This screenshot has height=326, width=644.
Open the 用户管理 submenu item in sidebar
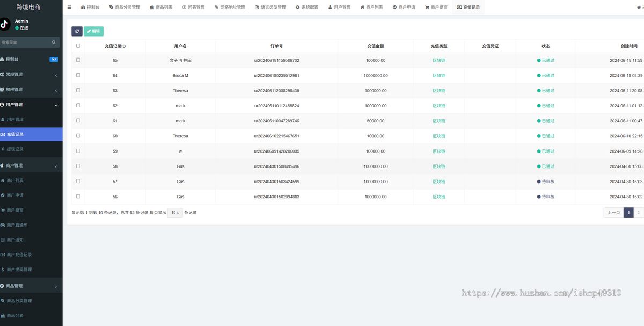tap(31, 119)
